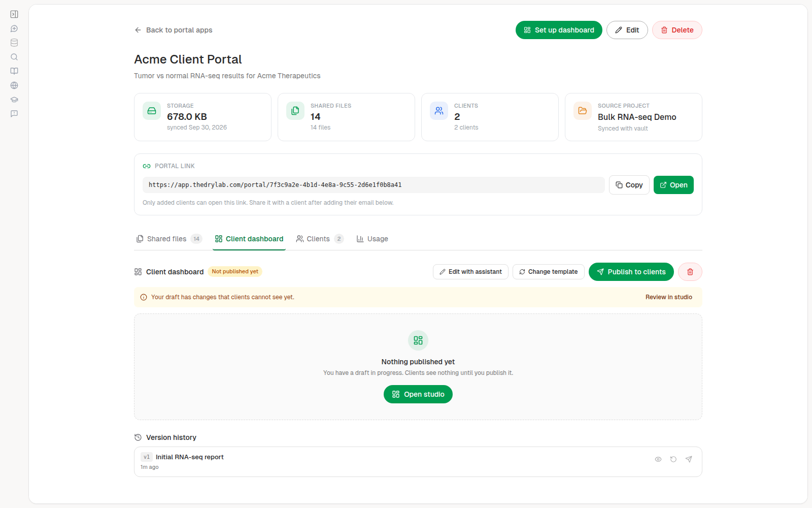Image resolution: width=812 pixels, height=508 pixels.
Task: Click the Not published yet badge
Action: point(235,272)
